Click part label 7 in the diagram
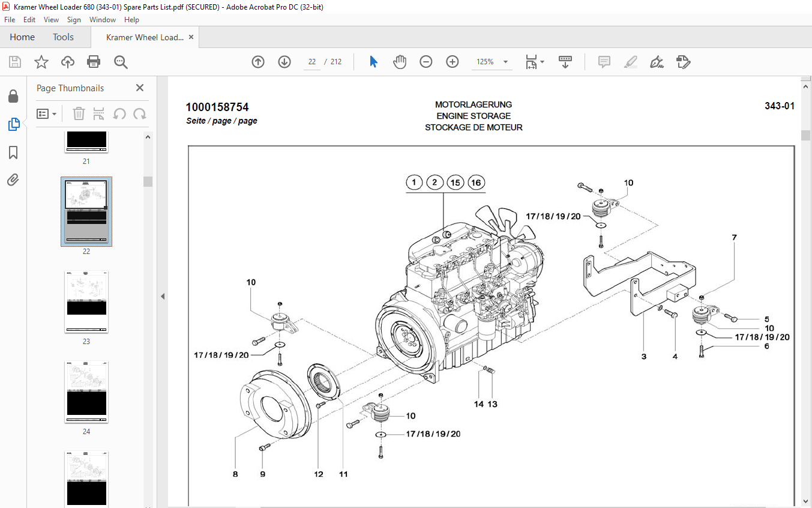812x508 pixels. pyautogui.click(x=733, y=238)
